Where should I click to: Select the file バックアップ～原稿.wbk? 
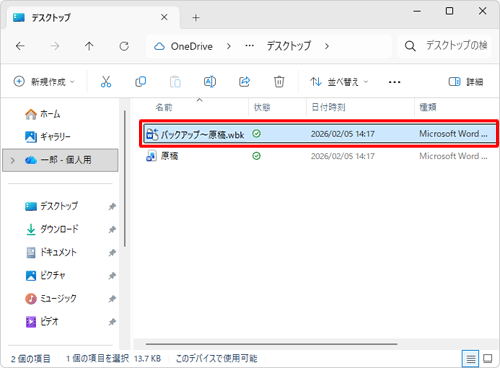coord(319,134)
